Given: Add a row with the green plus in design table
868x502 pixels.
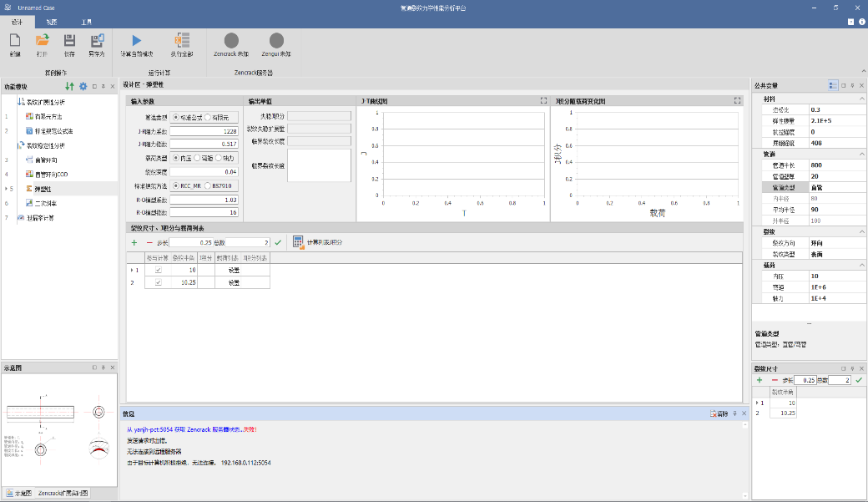Looking at the screenshot, I should [134, 243].
